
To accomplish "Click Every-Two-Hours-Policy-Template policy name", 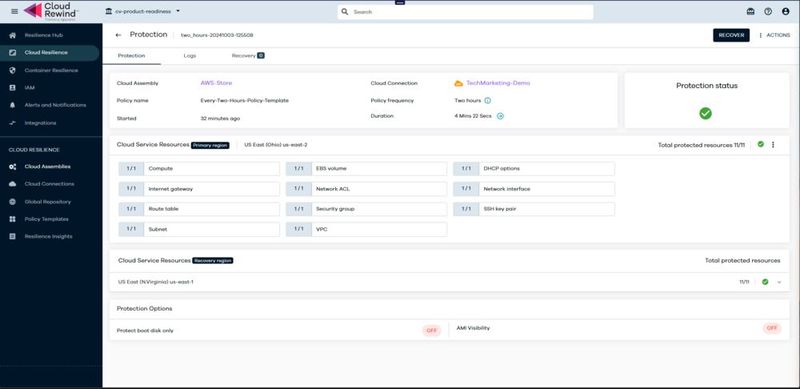I will pos(244,101).
